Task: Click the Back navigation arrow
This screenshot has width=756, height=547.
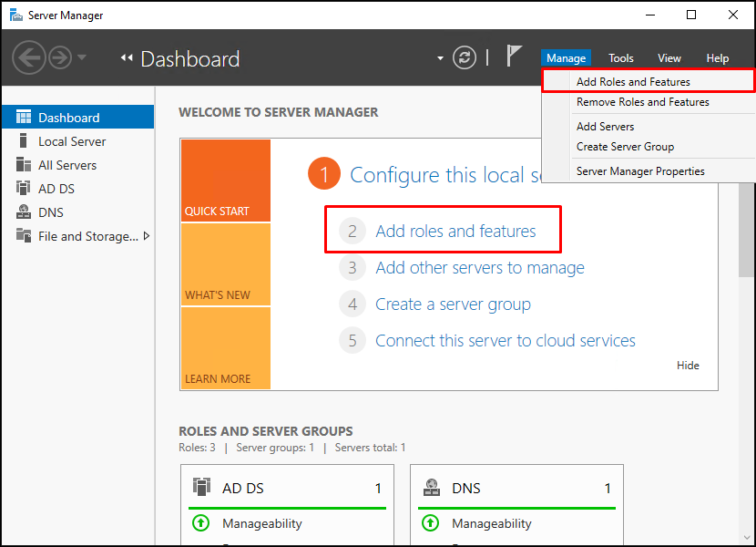Action: coord(29,57)
